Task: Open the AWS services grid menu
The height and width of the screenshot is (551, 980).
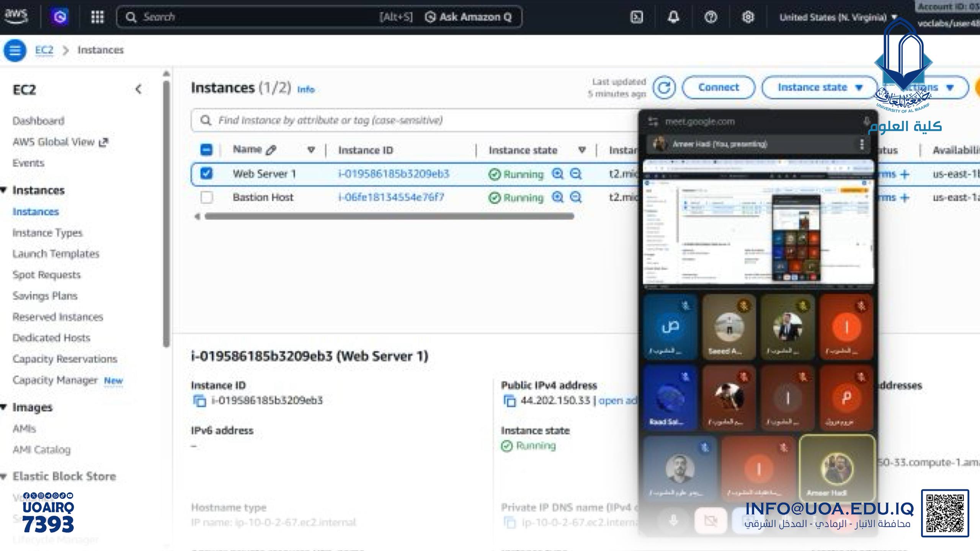Action: 97,17
